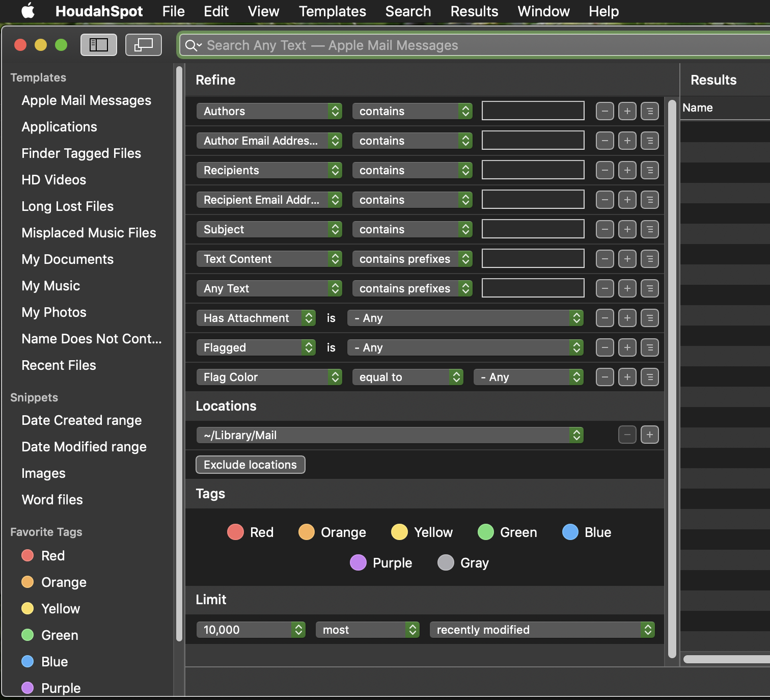Open the Has Attachment value dropdown
The image size is (770, 700).
pos(465,318)
